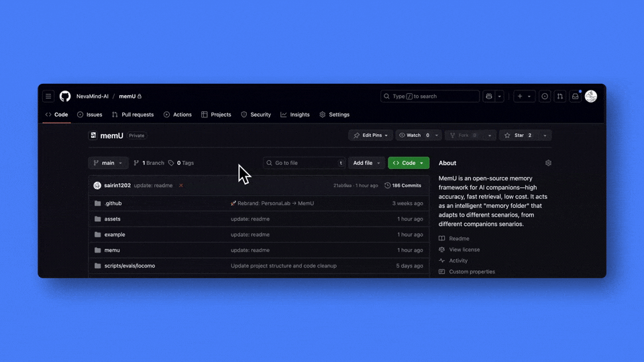This screenshot has width=644, height=362.
Task: Open the .github folder
Action: point(113,203)
